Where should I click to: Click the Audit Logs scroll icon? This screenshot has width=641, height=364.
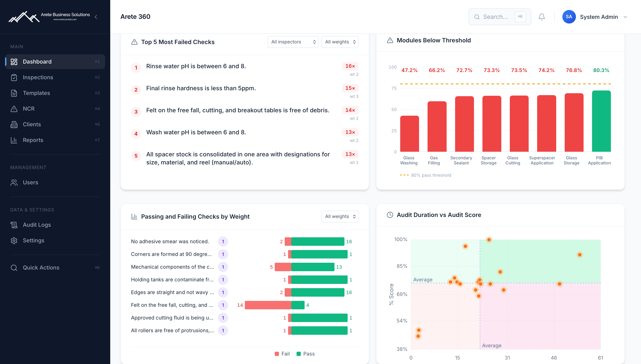(x=14, y=225)
